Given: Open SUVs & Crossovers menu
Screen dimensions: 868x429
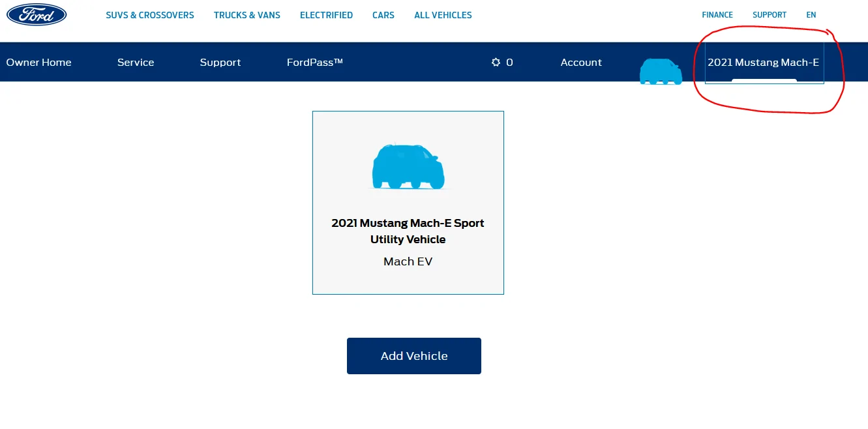Looking at the screenshot, I should 150,15.
